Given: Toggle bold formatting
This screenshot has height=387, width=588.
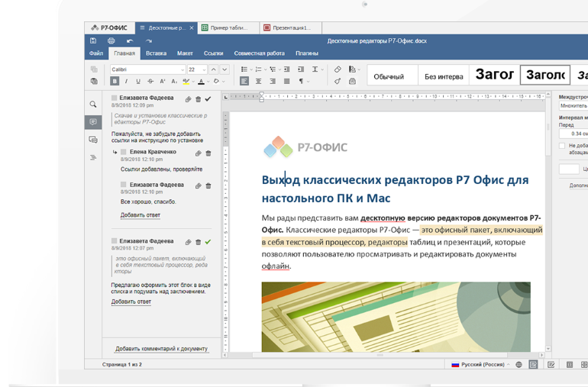Looking at the screenshot, I should click(x=115, y=81).
